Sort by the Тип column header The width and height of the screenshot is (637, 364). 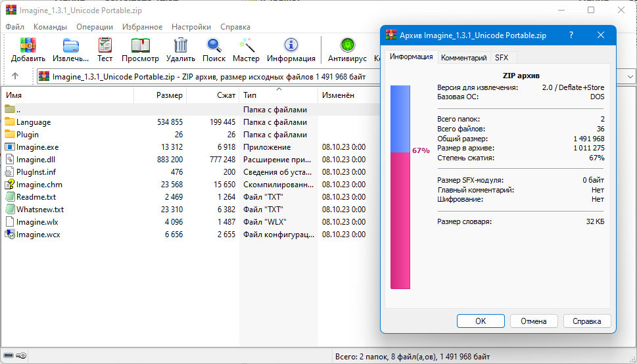(x=279, y=95)
